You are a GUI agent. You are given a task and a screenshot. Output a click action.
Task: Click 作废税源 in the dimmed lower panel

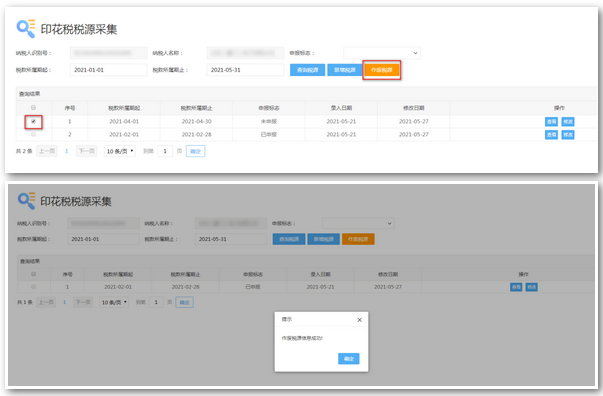coord(358,239)
